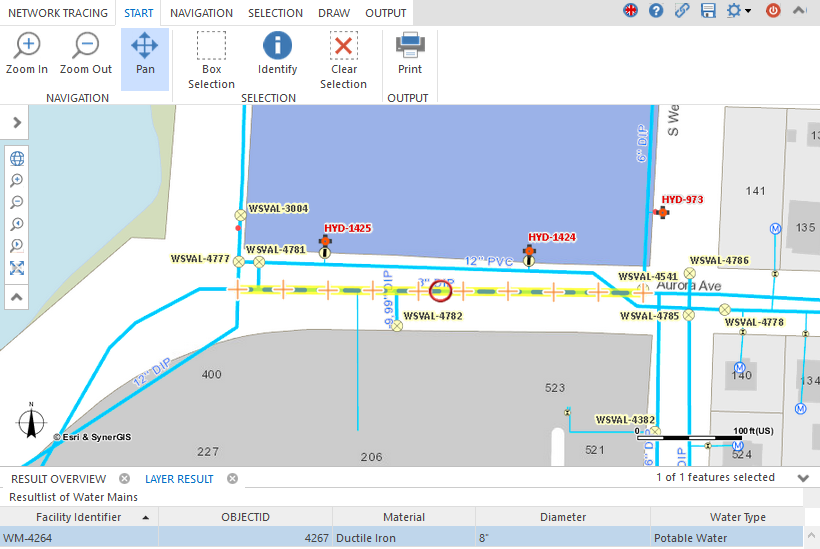Toggle the Pan tool

click(145, 55)
